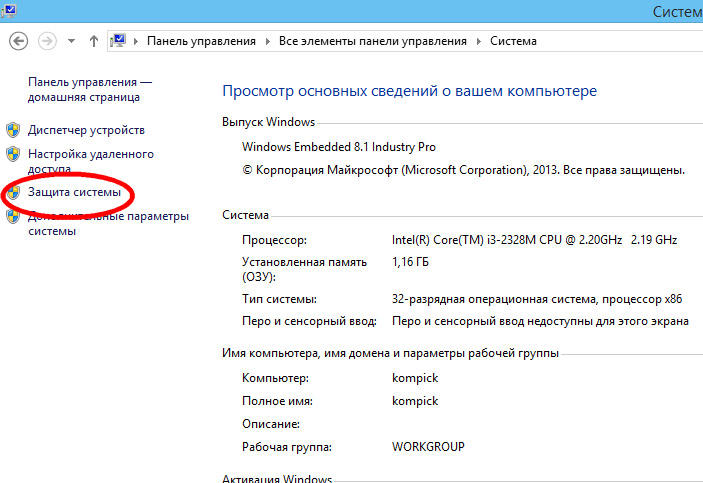Click shield icon next to Настройка удаленного доступа
Viewport: 703px width, 483px height.
tap(13, 154)
